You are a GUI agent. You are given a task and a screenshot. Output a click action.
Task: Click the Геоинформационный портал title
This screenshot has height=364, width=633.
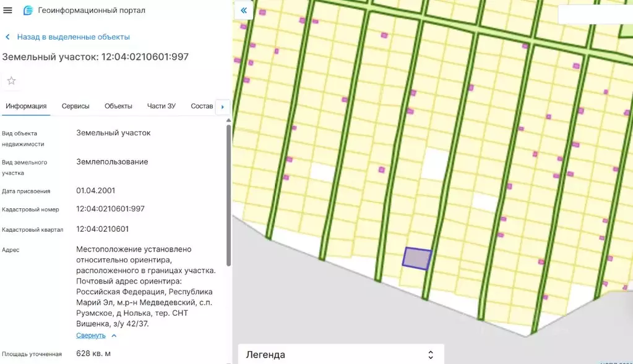92,10
